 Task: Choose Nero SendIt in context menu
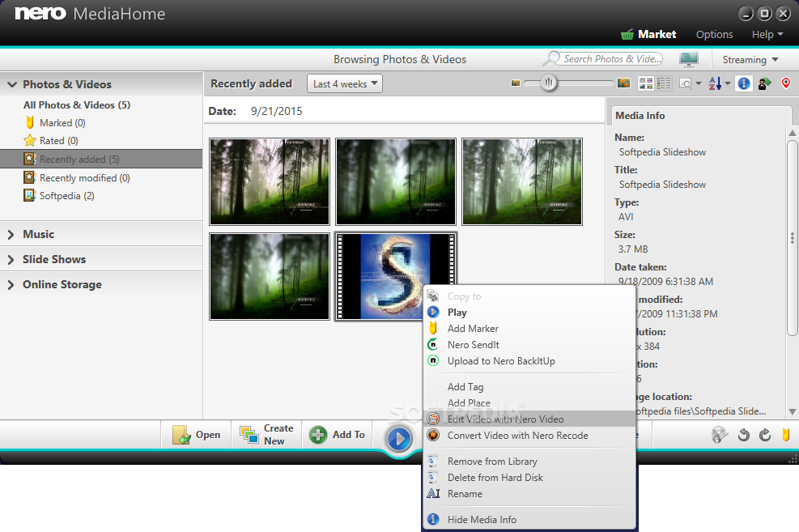pyautogui.click(x=530, y=345)
